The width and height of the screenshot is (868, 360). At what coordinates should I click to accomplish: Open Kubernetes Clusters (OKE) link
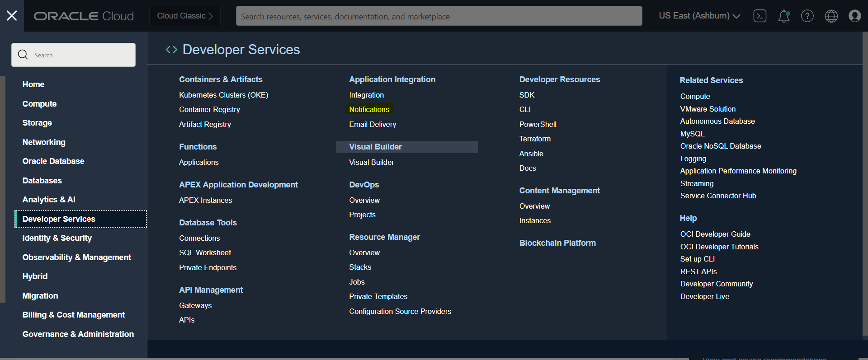[x=223, y=95]
